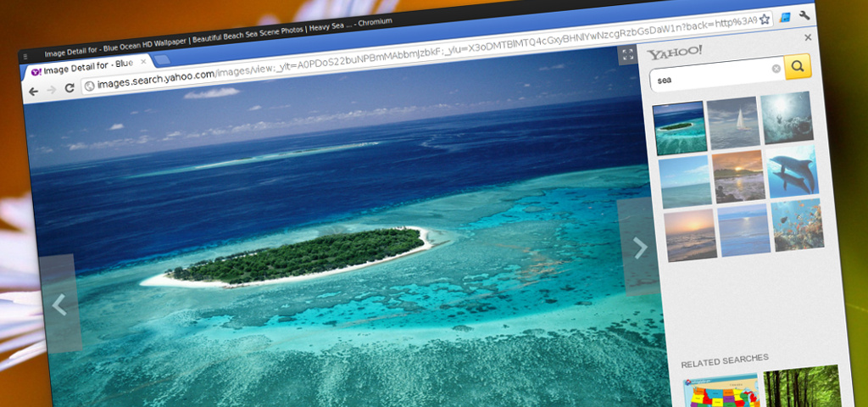Select the blue sea sun glare thumbnail
Viewport: 868px width, 407px height.
(x=744, y=230)
